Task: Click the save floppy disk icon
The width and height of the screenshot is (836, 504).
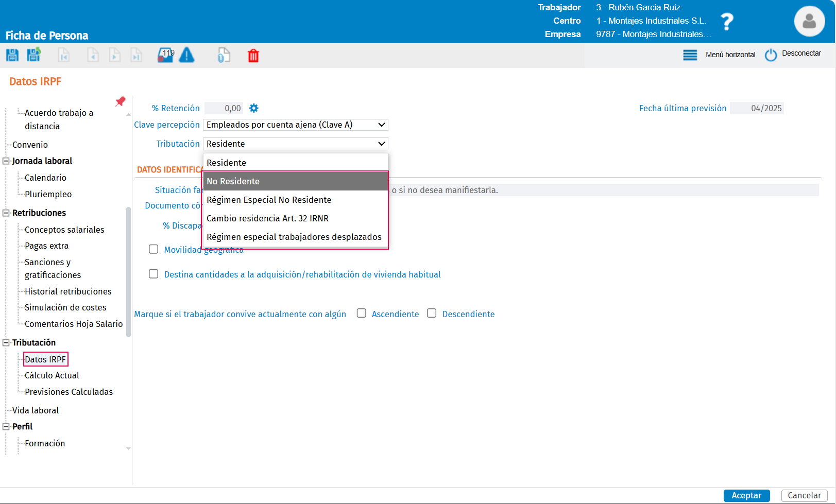Action: coord(12,55)
